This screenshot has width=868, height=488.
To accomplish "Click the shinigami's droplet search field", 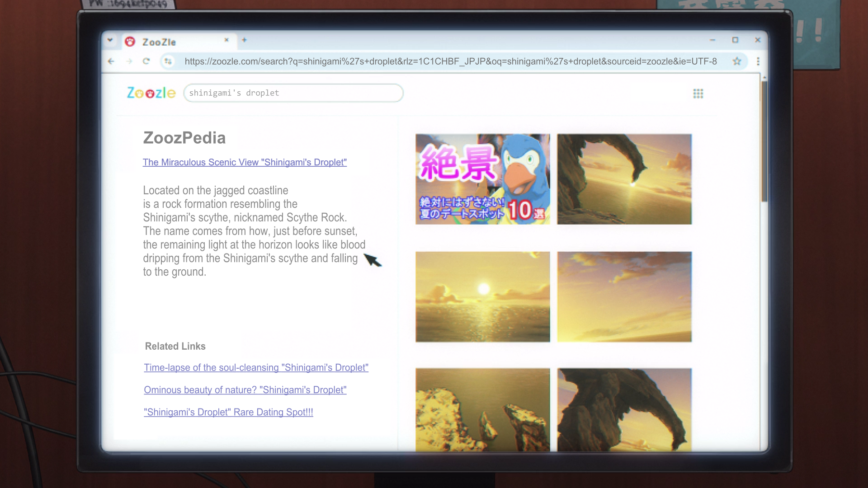I will click(x=293, y=93).
